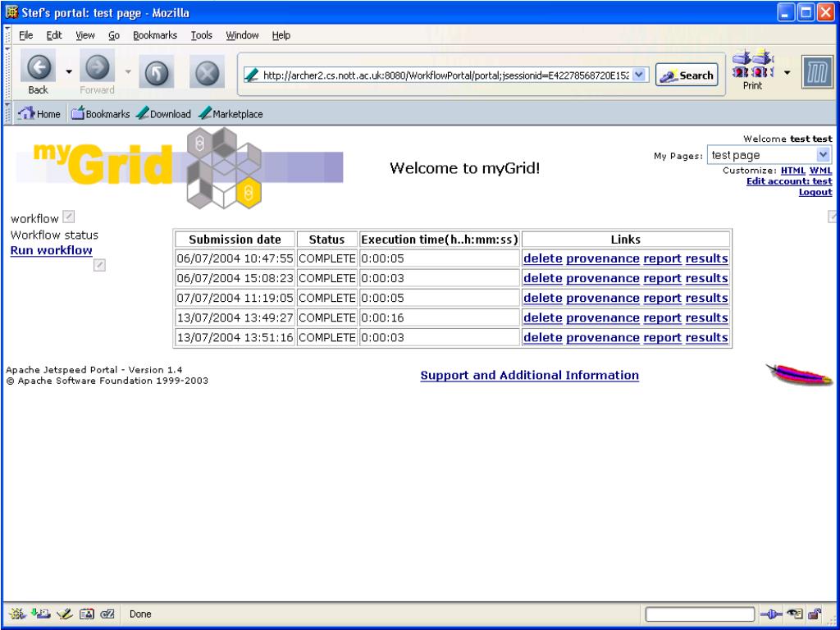Image resolution: width=840 pixels, height=630 pixels.
Task: Open the Window menu
Action: click(242, 35)
